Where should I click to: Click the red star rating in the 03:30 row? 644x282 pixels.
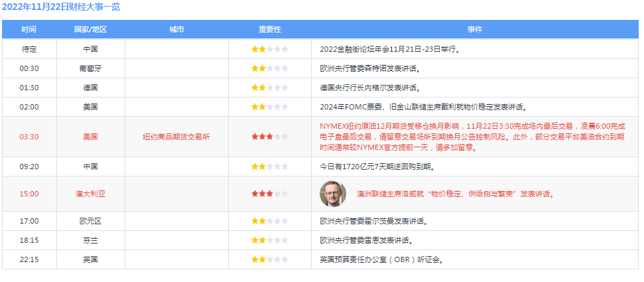click(x=270, y=137)
